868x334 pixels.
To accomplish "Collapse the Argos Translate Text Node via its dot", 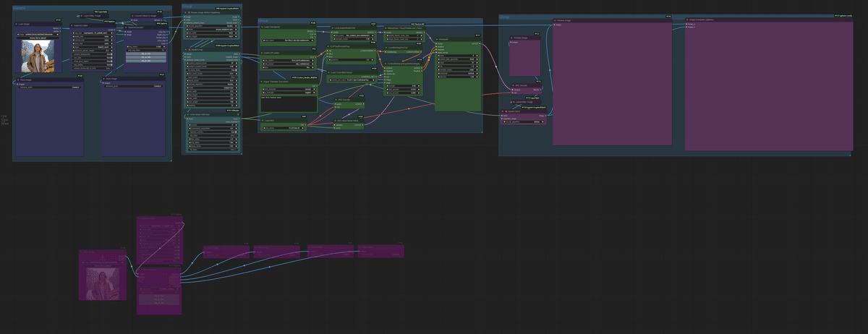I will click(x=262, y=82).
